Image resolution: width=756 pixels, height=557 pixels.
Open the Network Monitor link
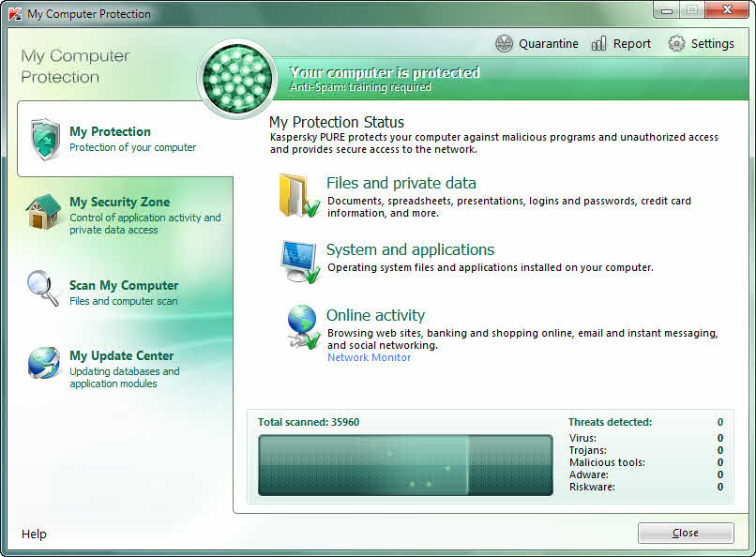[x=370, y=357]
